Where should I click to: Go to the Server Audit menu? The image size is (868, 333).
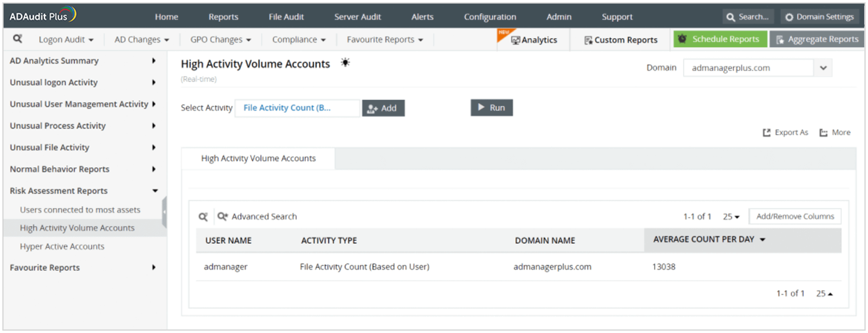pos(357,17)
